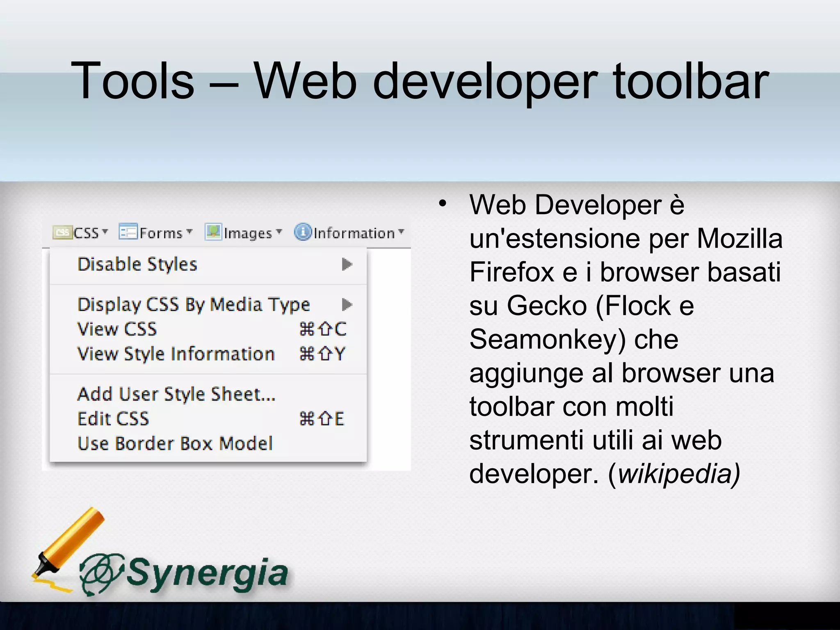Click the Forms toolbar icon

pos(128,232)
